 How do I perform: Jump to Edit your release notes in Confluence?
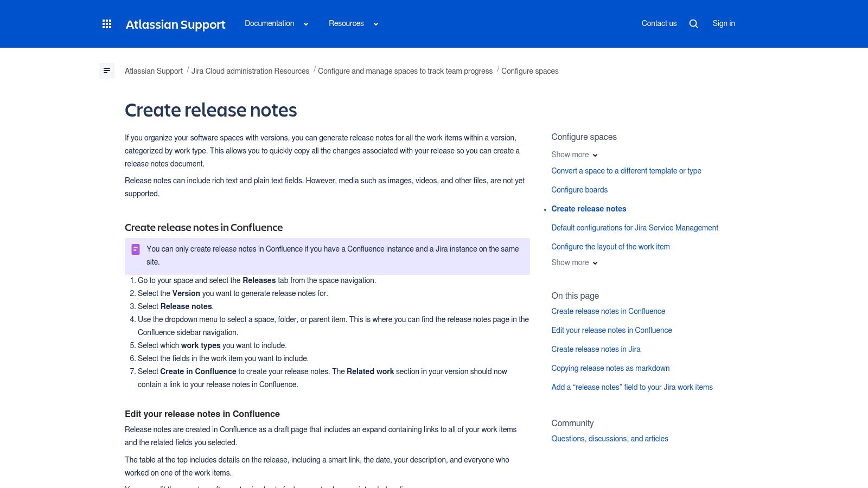(x=611, y=330)
